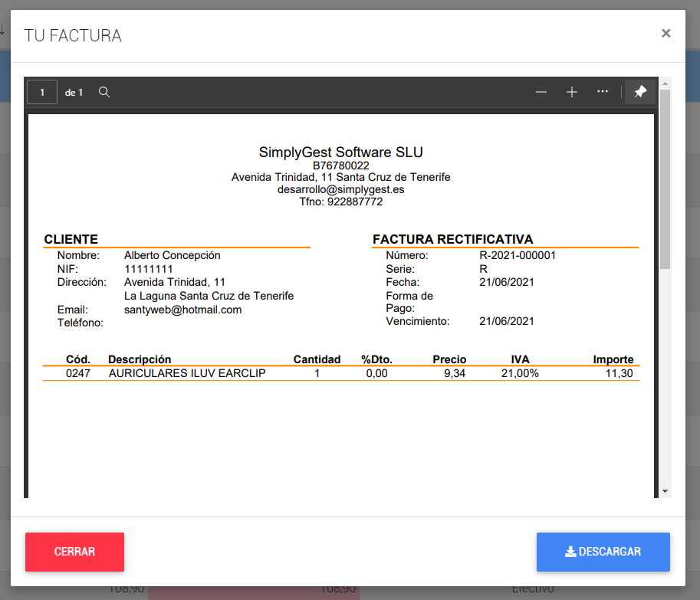
Task: Open the more options ellipsis menu
Action: tap(602, 91)
